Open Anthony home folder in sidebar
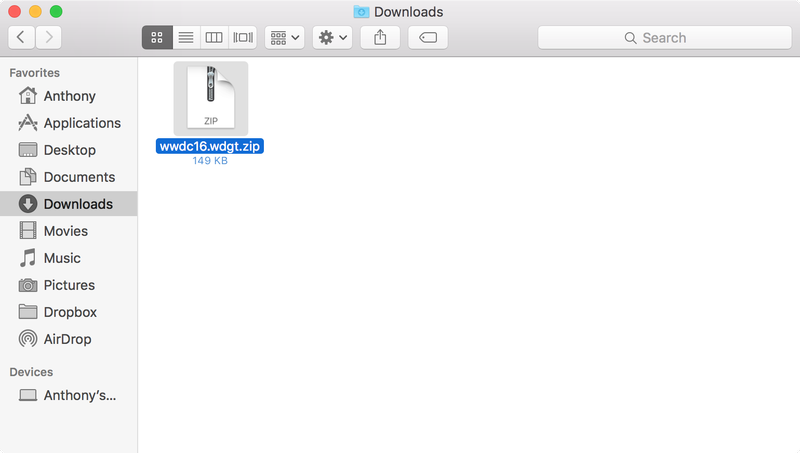Image resolution: width=800 pixels, height=453 pixels. tap(68, 96)
